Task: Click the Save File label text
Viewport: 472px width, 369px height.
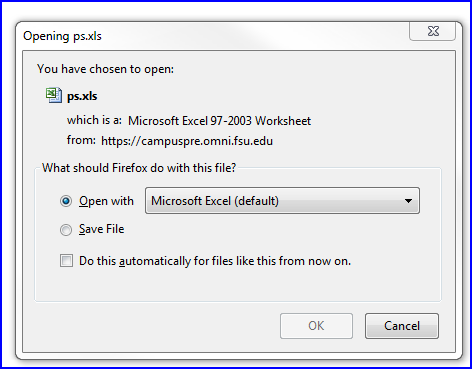Action: 102,229
